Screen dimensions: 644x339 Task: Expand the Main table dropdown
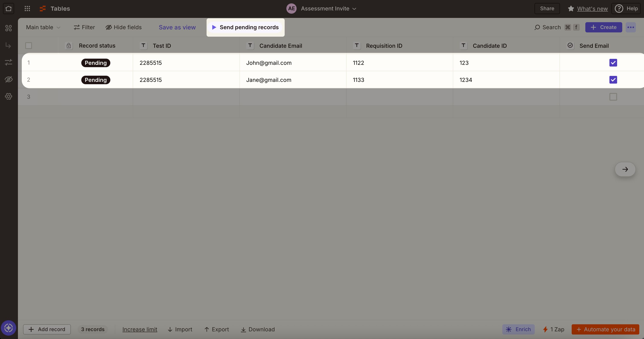43,27
